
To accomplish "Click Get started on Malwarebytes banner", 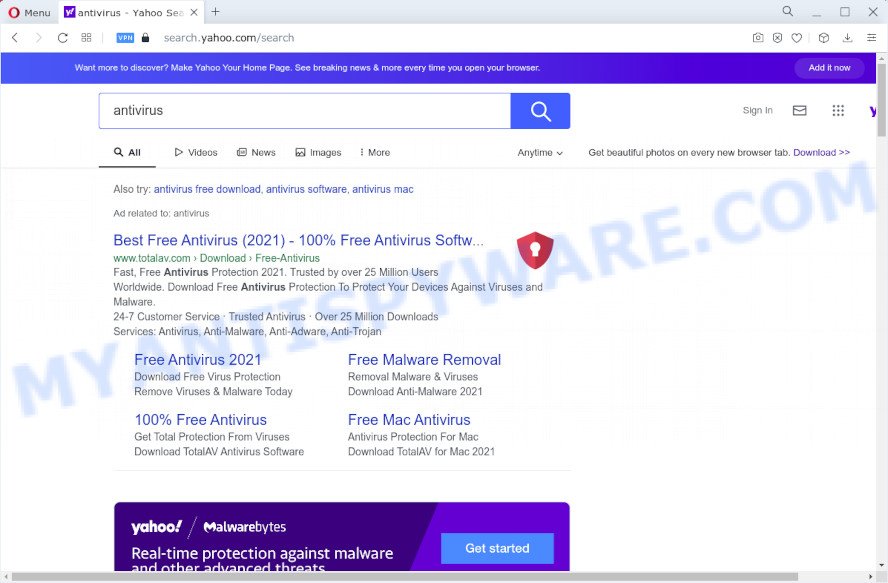I will [497, 548].
